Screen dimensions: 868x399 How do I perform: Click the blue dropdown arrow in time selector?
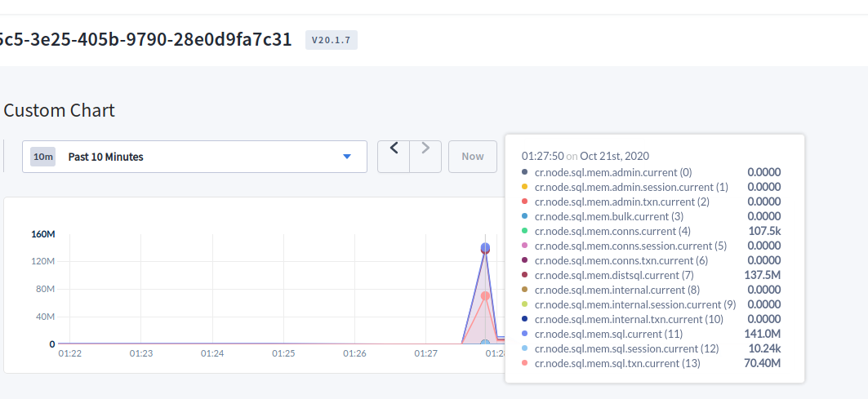pyautogui.click(x=347, y=157)
